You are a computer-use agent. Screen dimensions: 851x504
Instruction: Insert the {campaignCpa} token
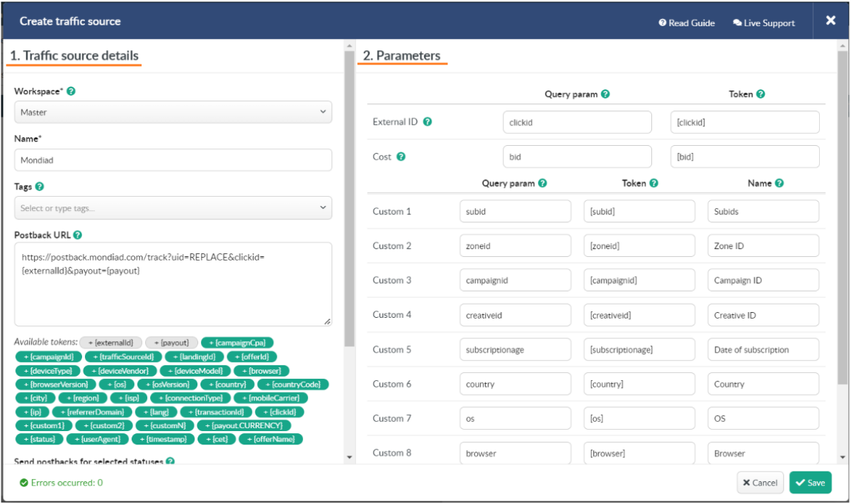point(237,343)
